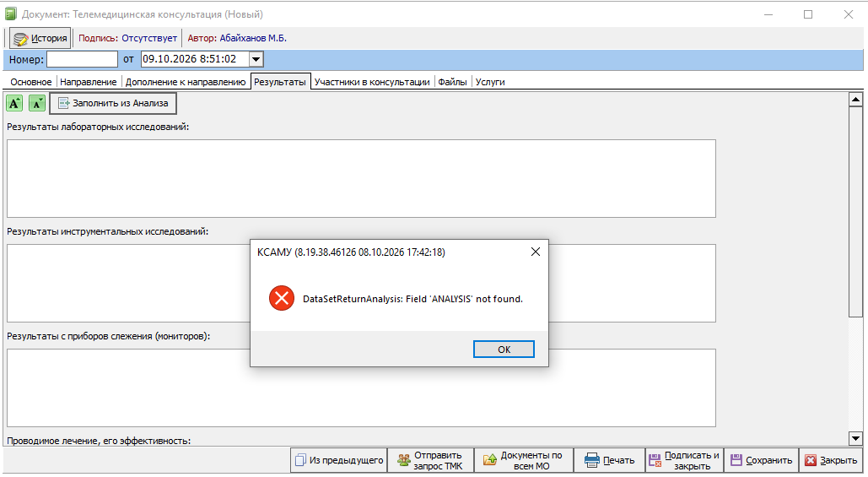Open the История document history
This screenshot has height=477, width=868.
pos(40,38)
